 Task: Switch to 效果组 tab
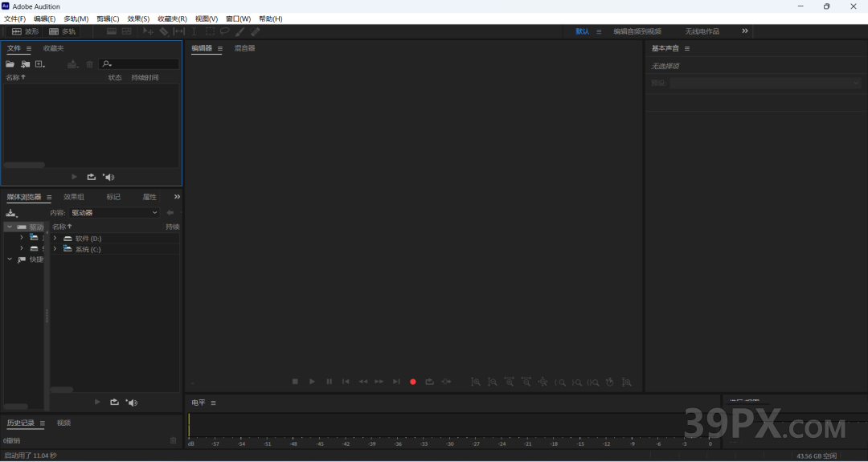(x=74, y=197)
